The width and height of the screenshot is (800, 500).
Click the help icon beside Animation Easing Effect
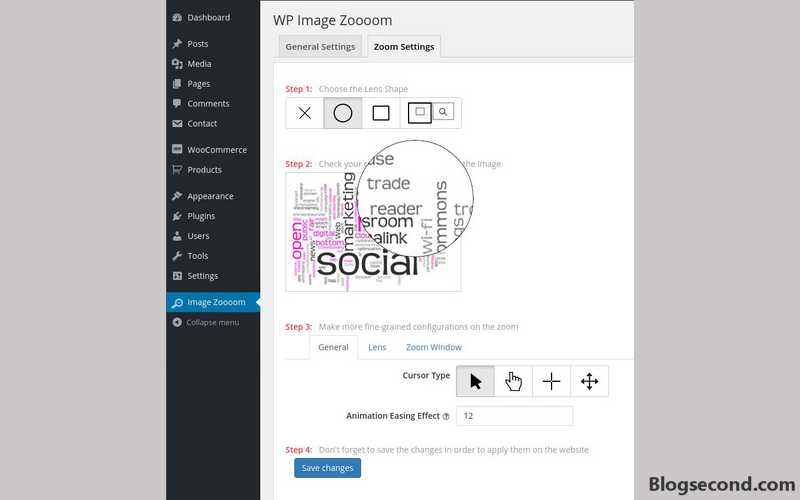446,416
